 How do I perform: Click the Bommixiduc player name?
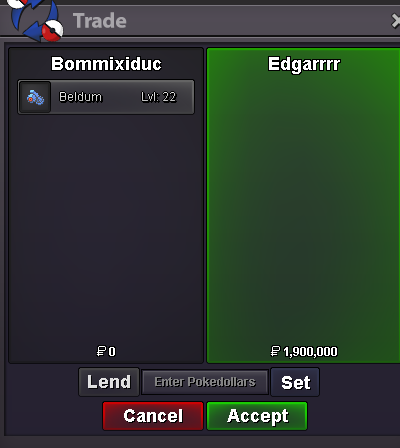point(106,64)
